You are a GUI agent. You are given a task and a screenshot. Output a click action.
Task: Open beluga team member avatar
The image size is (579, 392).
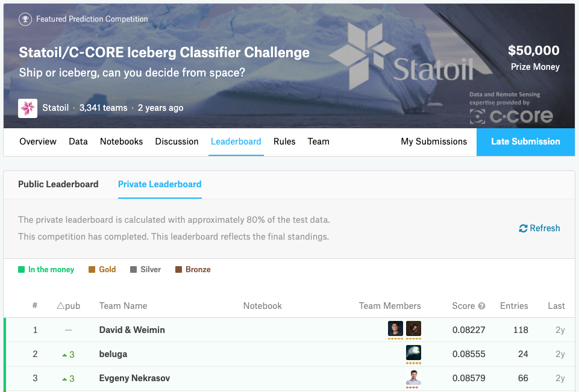tap(413, 352)
